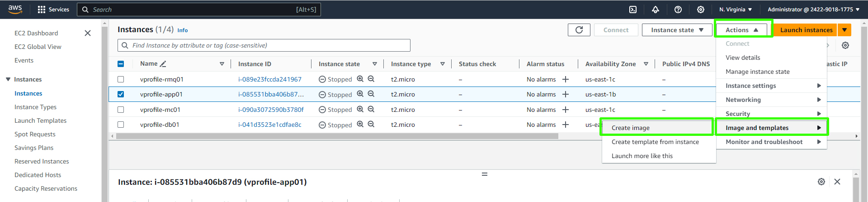Select View details in Actions menu
The image size is (868, 202).
click(772, 58)
